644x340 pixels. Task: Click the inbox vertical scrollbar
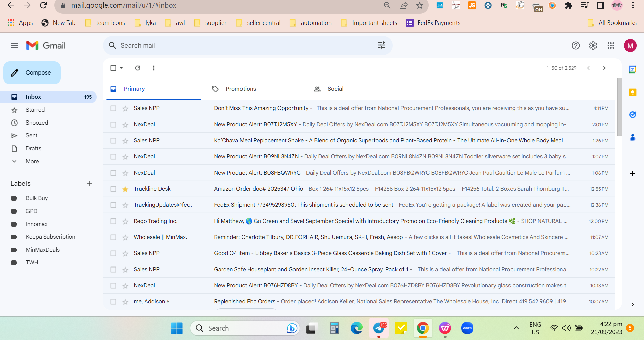pyautogui.click(x=619, y=107)
